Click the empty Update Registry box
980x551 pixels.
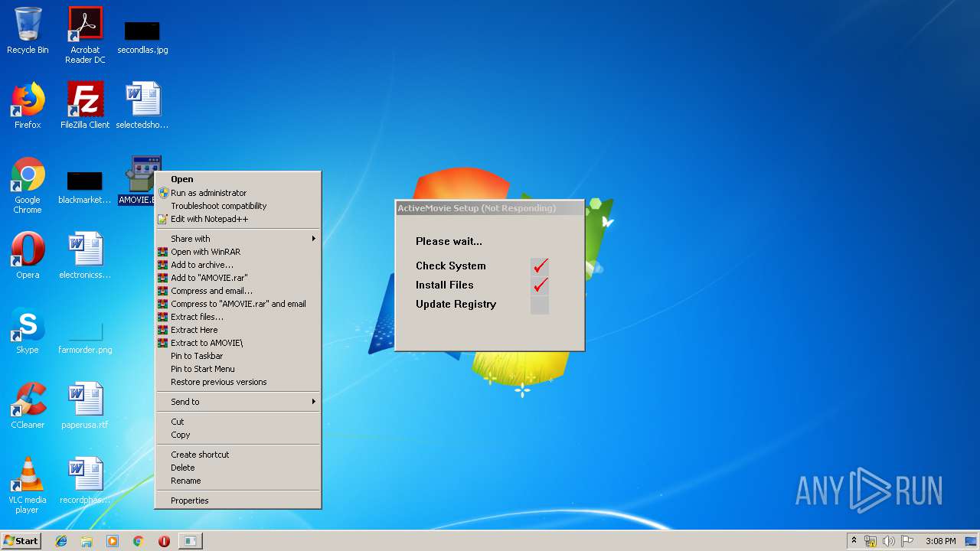[x=540, y=305]
